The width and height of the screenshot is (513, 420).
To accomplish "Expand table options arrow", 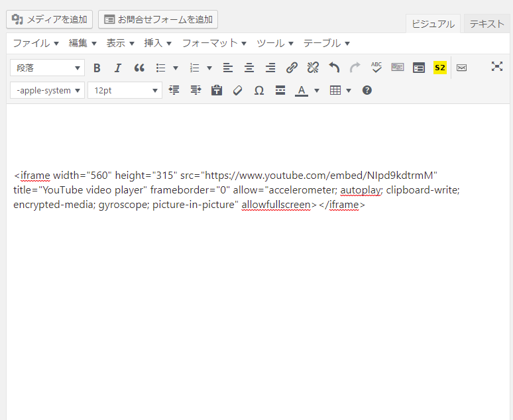I will 349,91.
